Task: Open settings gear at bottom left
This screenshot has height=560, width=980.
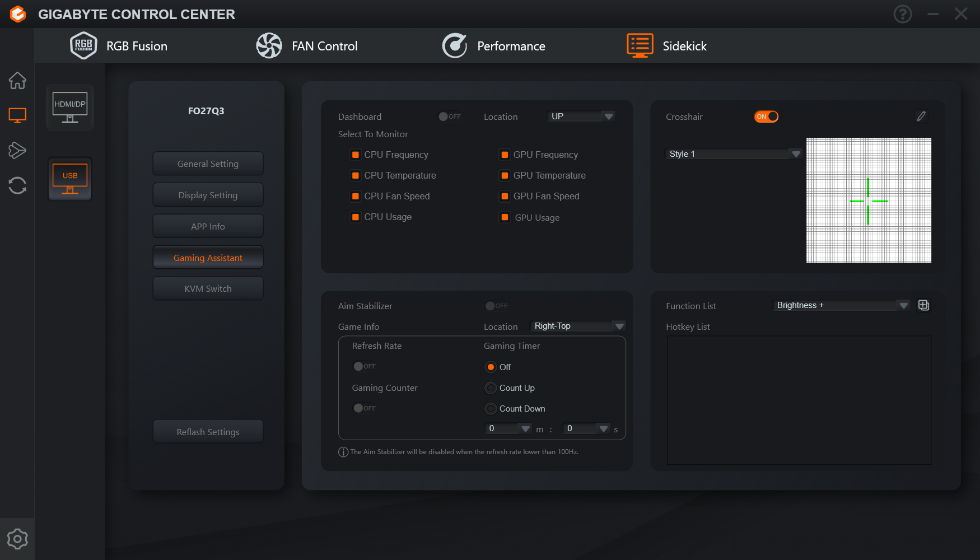Action: click(x=17, y=539)
